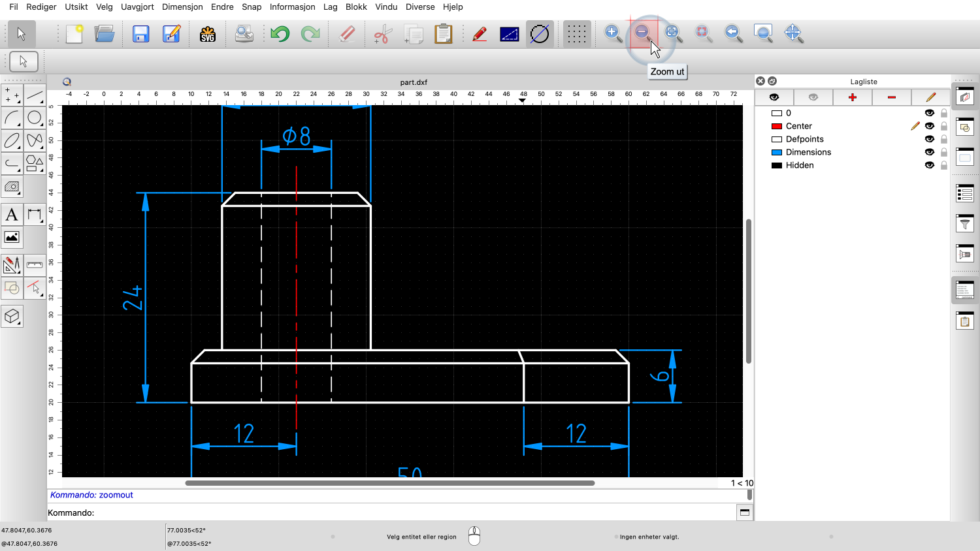Open the Snap menu
Screen dimensions: 980x551
point(252,7)
